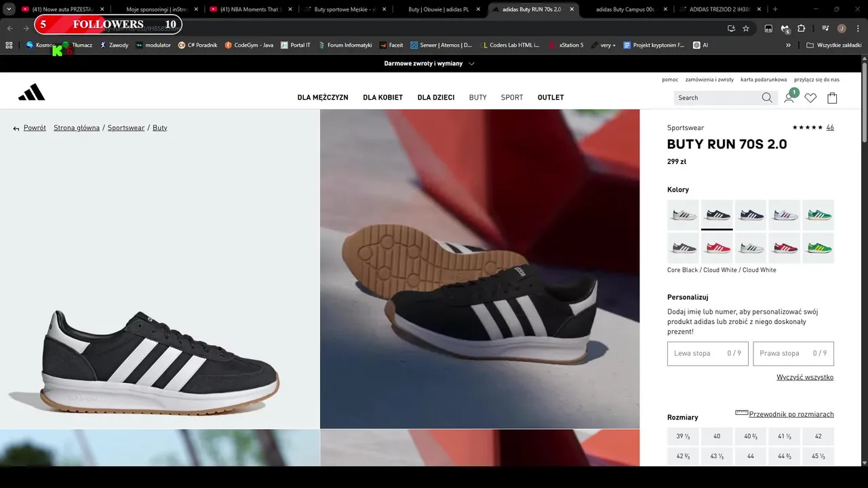Open the CodeGym - Java bookmark
The image size is (868, 488).
click(x=249, y=45)
